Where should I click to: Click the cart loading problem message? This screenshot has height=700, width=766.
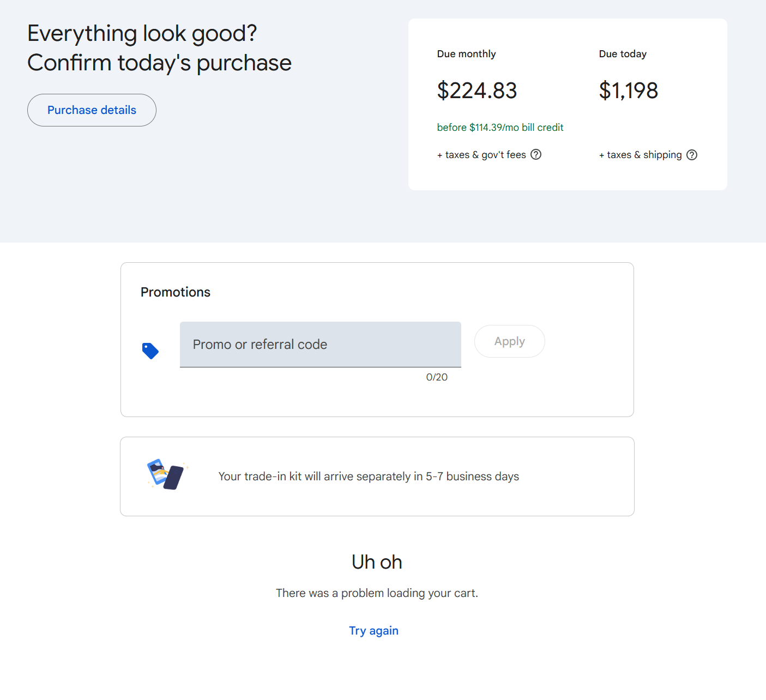377,593
